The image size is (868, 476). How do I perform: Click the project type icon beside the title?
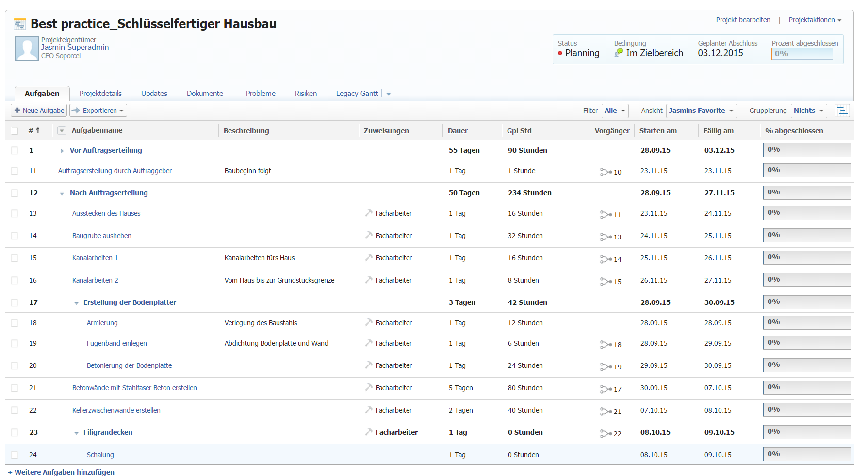coord(20,24)
